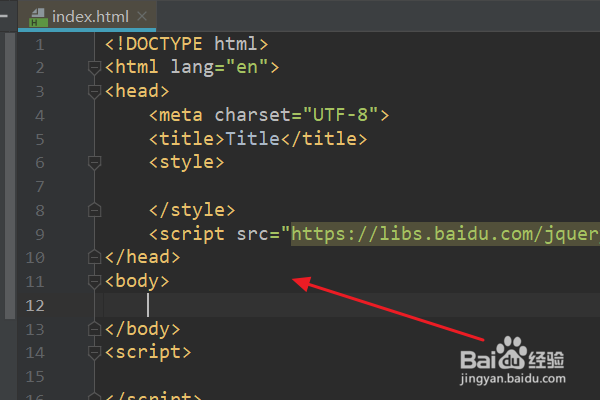Click the UTF-8 charset value
Screen dimensions: 600x400
coord(340,115)
